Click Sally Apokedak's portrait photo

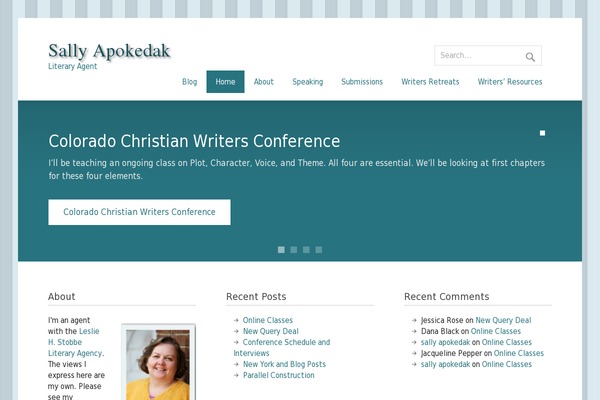[158, 364]
